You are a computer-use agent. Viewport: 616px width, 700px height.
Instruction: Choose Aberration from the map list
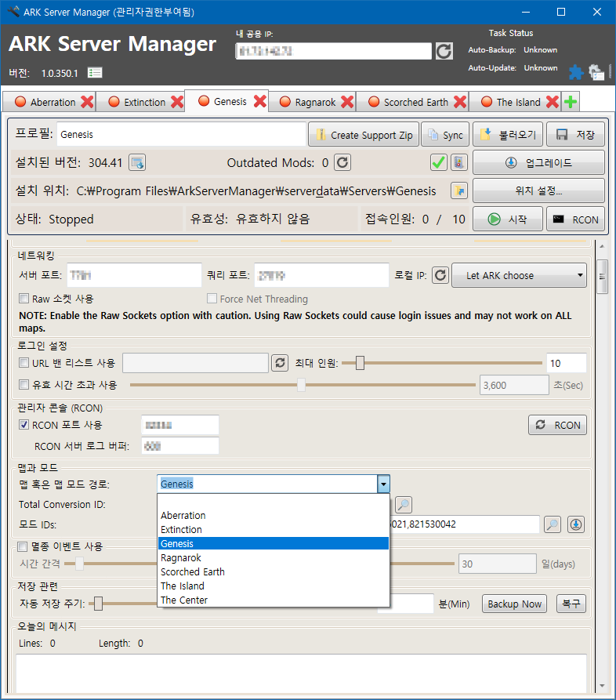[x=274, y=516]
